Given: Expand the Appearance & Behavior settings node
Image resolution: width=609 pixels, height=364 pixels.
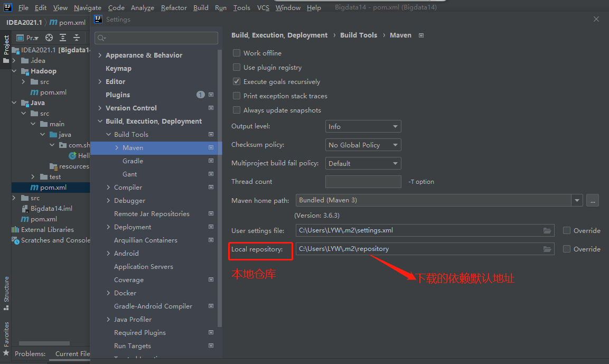Looking at the screenshot, I should pos(100,55).
